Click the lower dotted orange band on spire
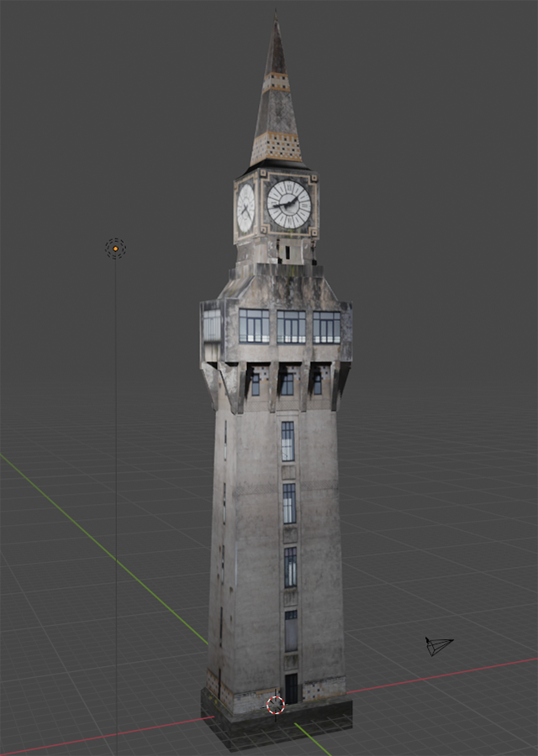The image size is (538, 756). pos(276,149)
